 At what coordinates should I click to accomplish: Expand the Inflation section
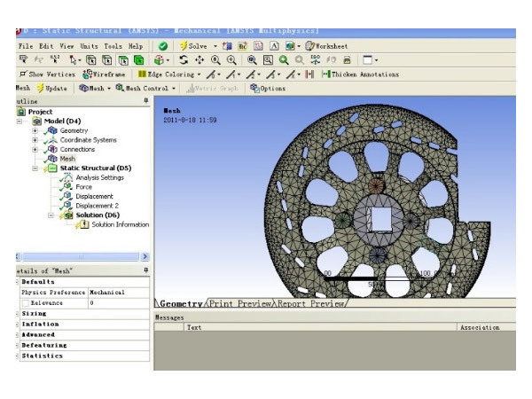click(17, 325)
